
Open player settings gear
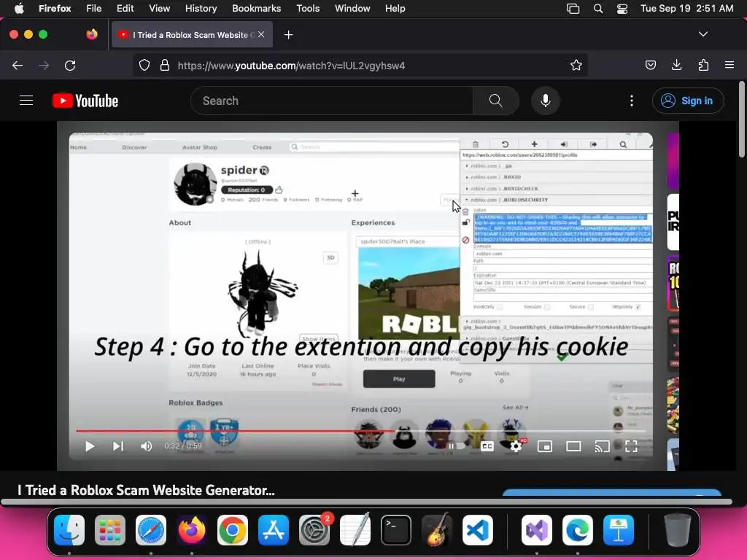[x=516, y=446]
